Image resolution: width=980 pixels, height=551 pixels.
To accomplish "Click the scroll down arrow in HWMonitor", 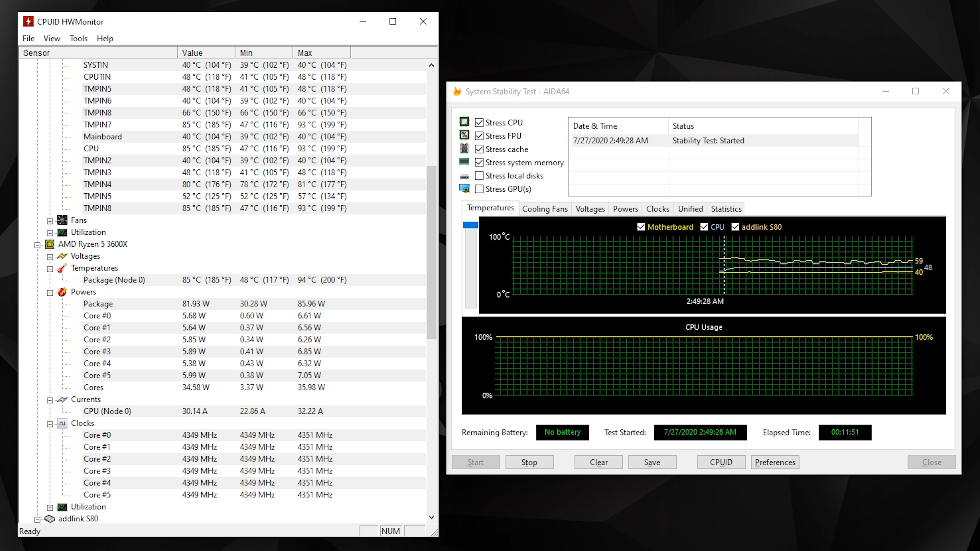I will click(x=431, y=517).
